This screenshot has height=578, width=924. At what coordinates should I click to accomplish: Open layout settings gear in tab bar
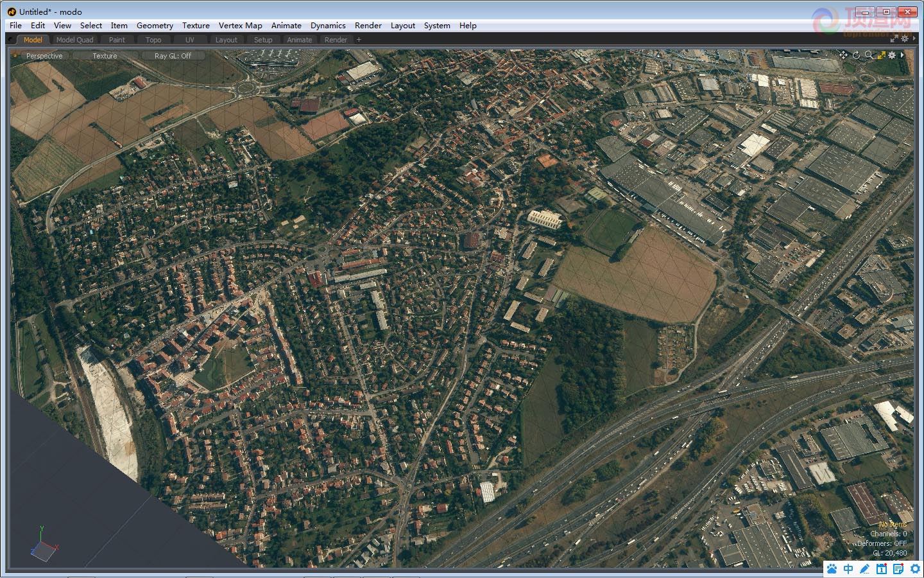click(x=905, y=39)
